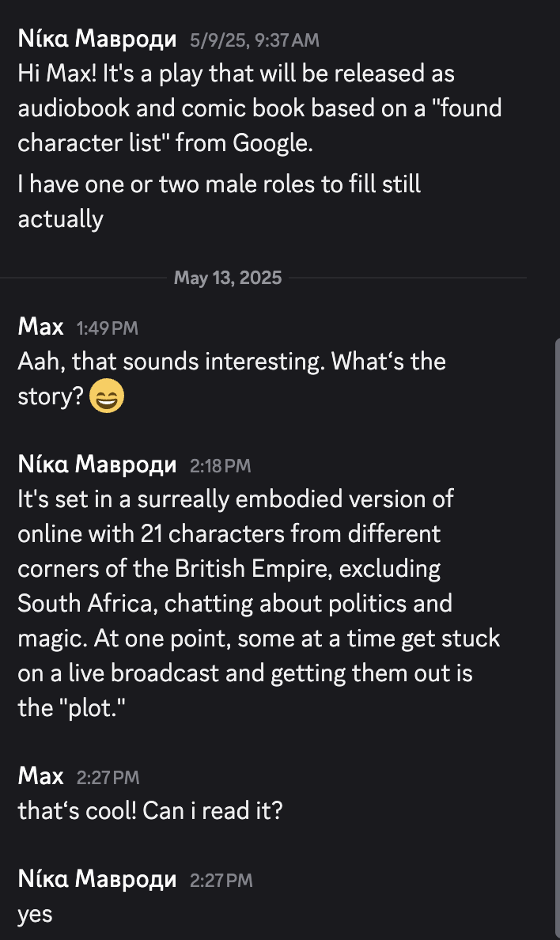
Task: Click the grinning emoji in Max's message
Action: pos(108,397)
